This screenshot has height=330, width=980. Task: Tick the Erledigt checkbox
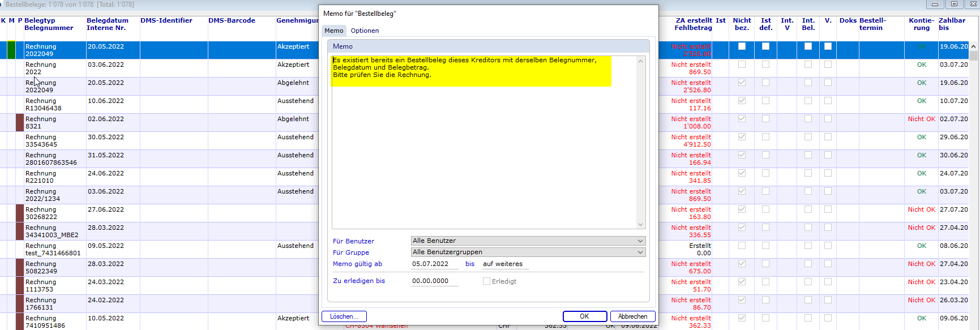point(486,281)
